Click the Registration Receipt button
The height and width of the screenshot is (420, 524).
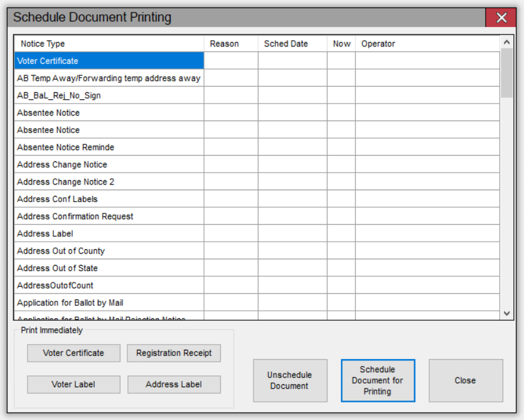point(174,353)
